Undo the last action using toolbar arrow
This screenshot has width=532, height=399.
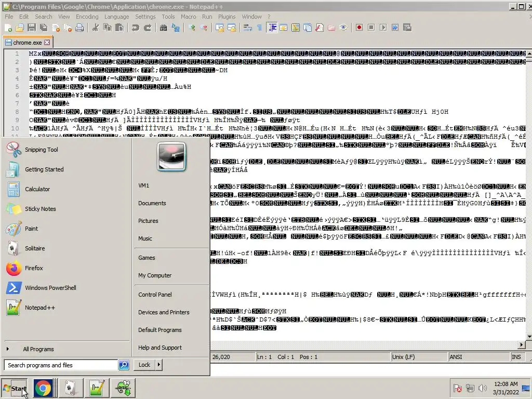click(136, 28)
